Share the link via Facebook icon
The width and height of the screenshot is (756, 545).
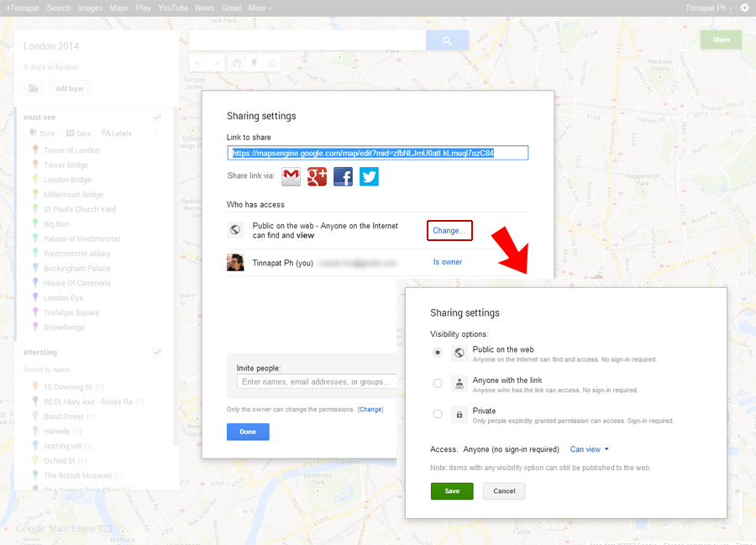click(x=343, y=177)
